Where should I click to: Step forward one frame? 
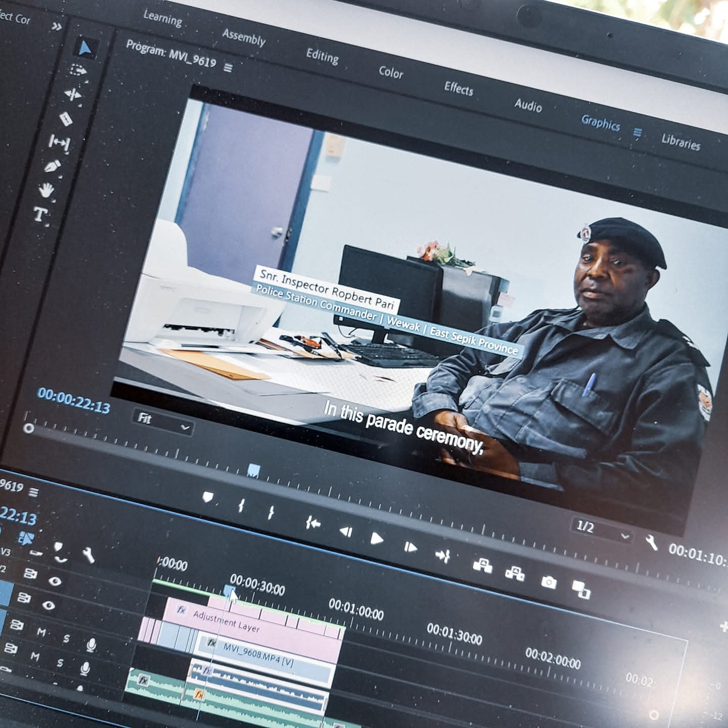coord(410,547)
